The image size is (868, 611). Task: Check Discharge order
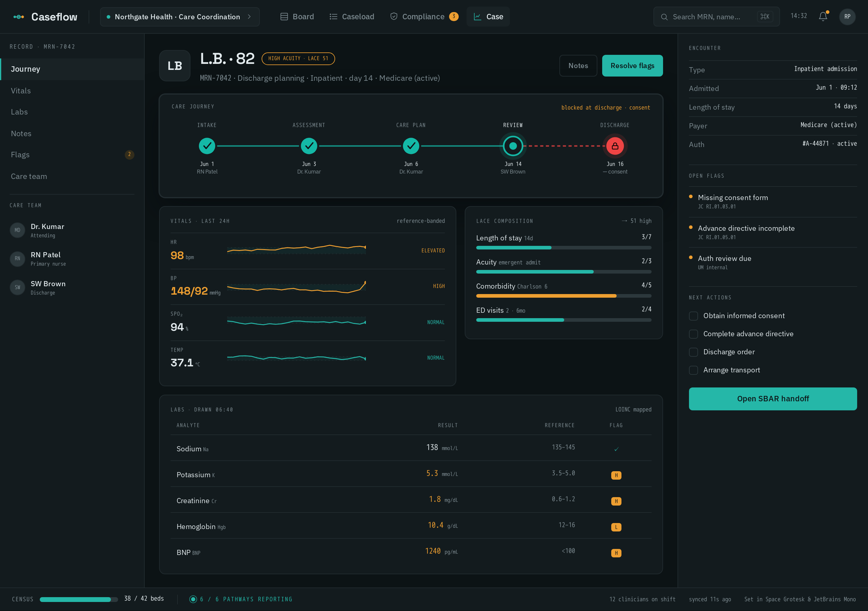[693, 352]
